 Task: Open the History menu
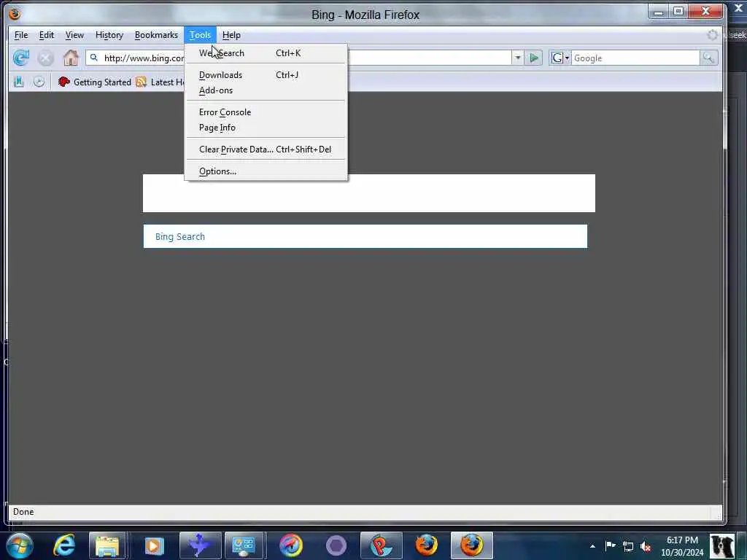(109, 35)
